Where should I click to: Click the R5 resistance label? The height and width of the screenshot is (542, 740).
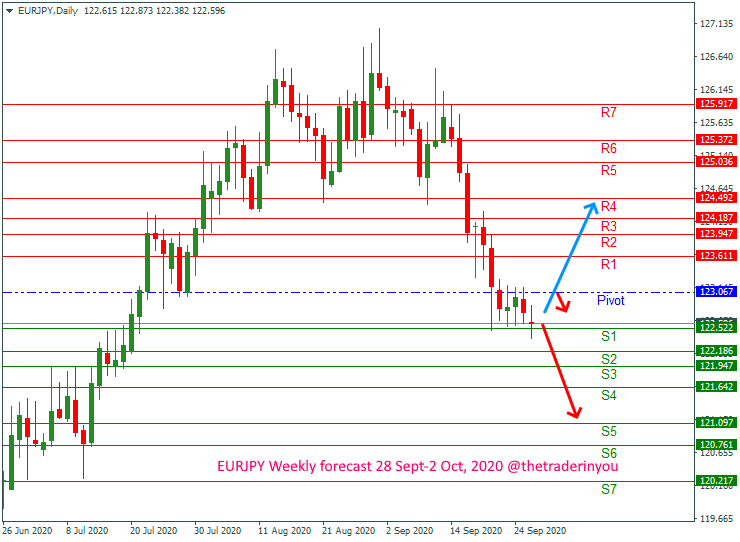(608, 170)
